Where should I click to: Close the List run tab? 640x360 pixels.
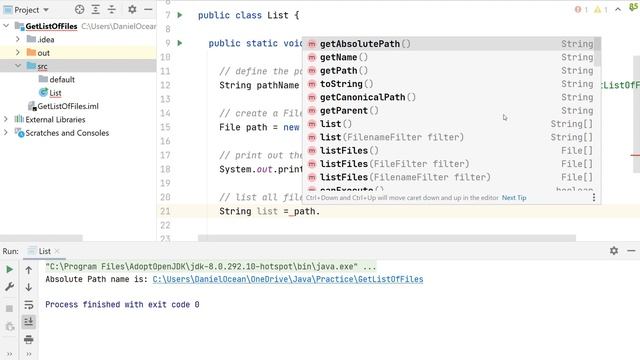pos(57,251)
